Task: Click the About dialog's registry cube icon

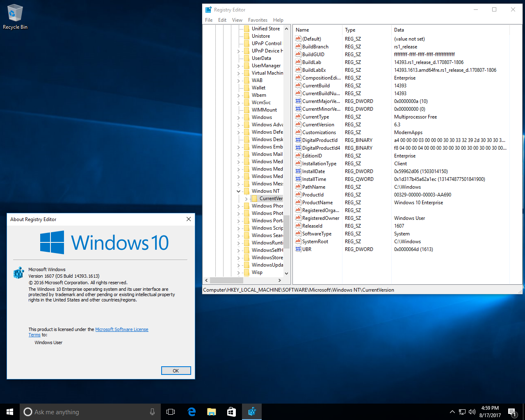Action: (18, 273)
